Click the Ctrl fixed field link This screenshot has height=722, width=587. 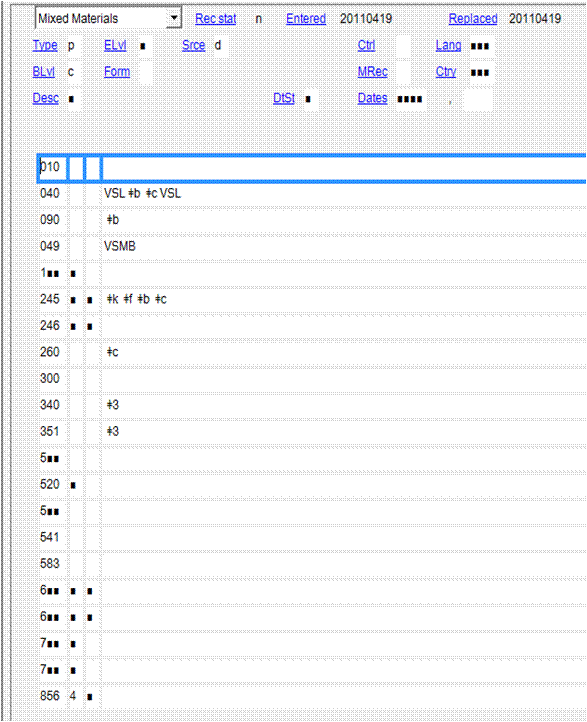(x=366, y=45)
